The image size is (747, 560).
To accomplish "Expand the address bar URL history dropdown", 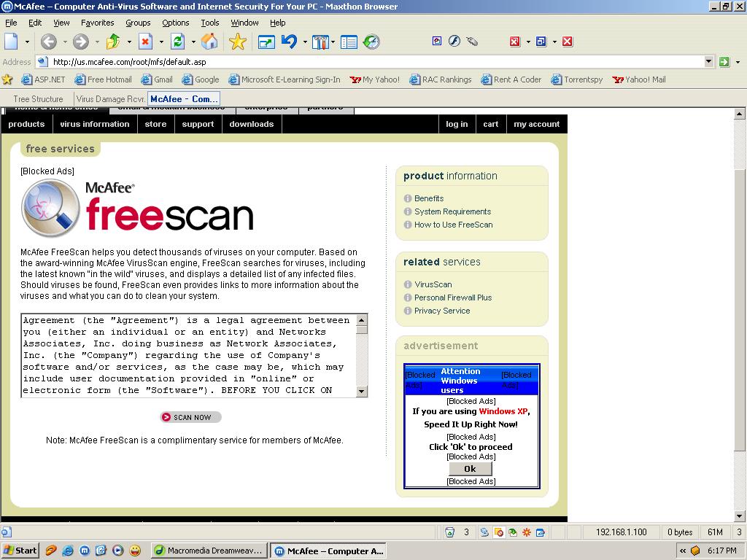I will pyautogui.click(x=709, y=61).
